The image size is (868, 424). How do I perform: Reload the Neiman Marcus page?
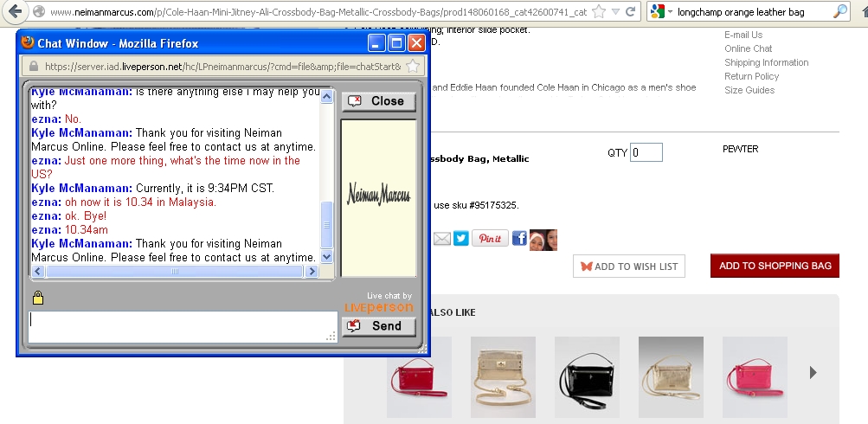(x=630, y=11)
